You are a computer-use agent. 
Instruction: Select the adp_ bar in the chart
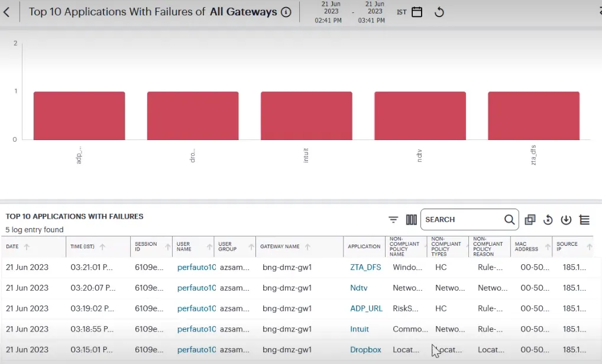point(79,115)
